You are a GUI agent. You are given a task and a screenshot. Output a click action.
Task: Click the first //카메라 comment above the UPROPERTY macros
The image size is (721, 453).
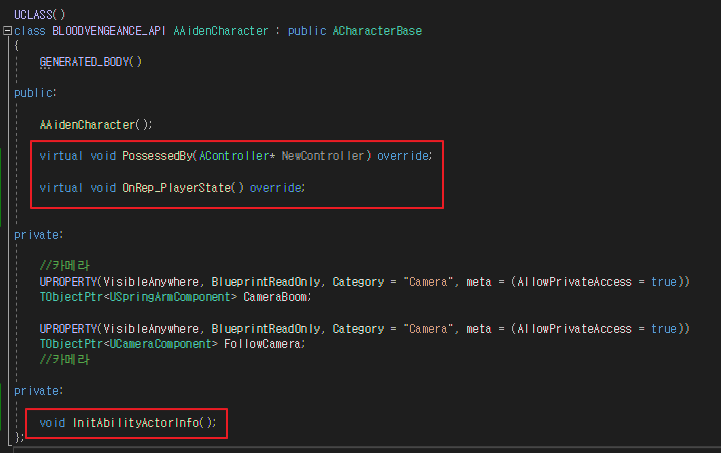point(64,265)
